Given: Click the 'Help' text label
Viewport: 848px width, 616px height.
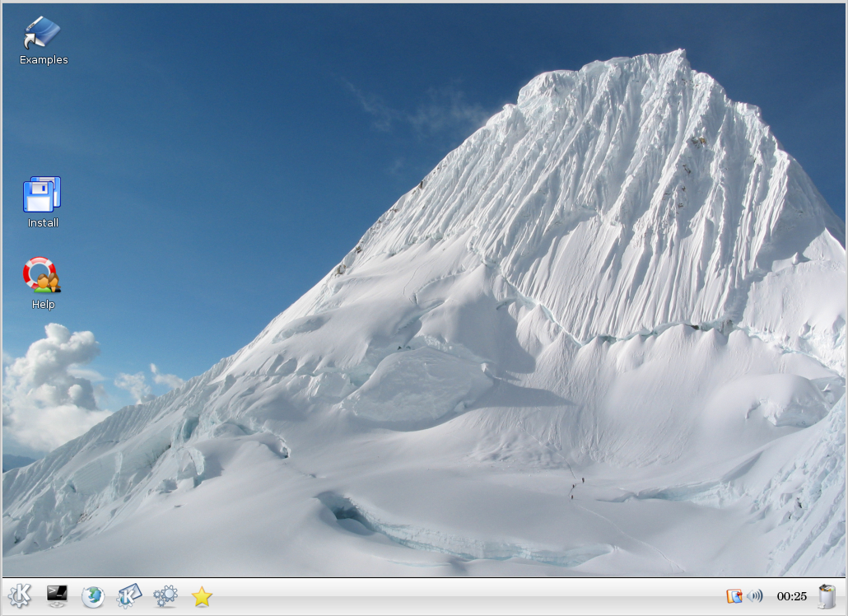Looking at the screenshot, I should 43,305.
